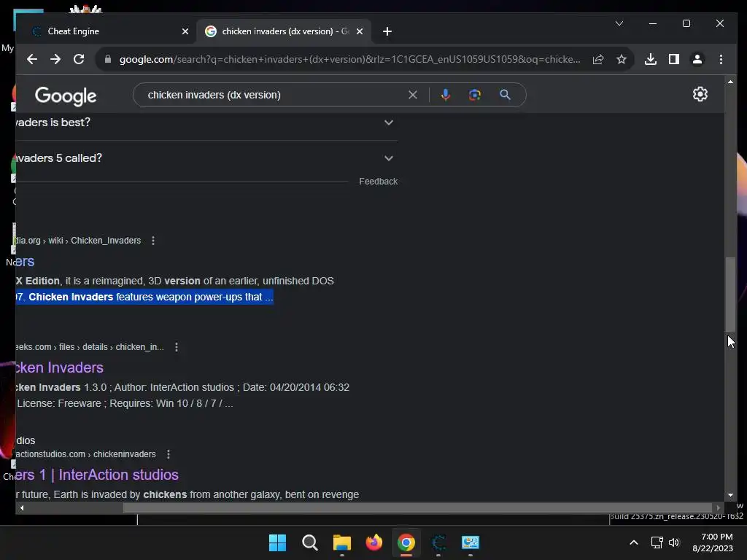Start voice search with microphone icon

pyautogui.click(x=446, y=95)
